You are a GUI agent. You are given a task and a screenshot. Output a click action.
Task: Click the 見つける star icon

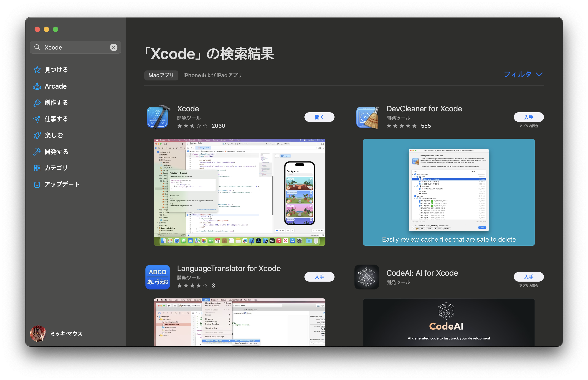click(x=37, y=70)
